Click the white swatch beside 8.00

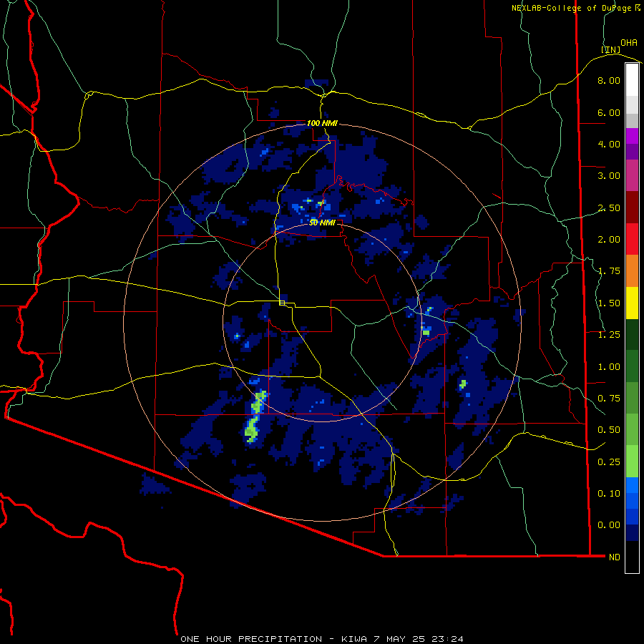tap(632, 80)
